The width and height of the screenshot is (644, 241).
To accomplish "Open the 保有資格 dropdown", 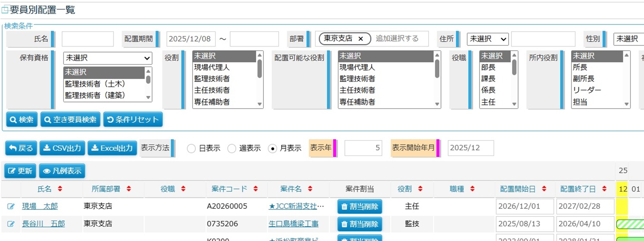I will tap(107, 58).
